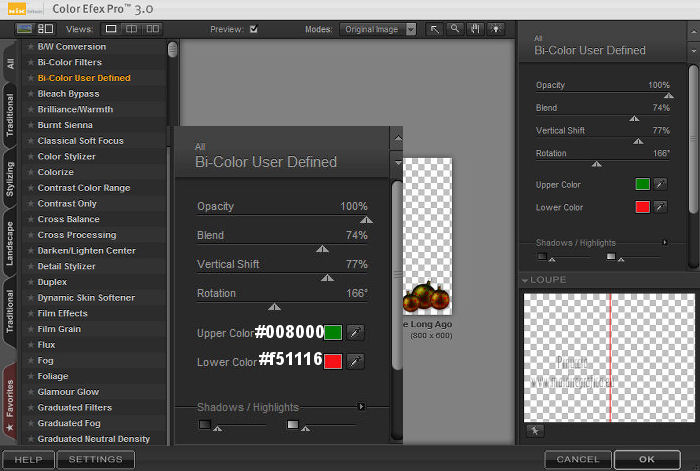This screenshot has height=471, width=700.
Task: Click the image-only layout icon by Views
Action: 24,29
